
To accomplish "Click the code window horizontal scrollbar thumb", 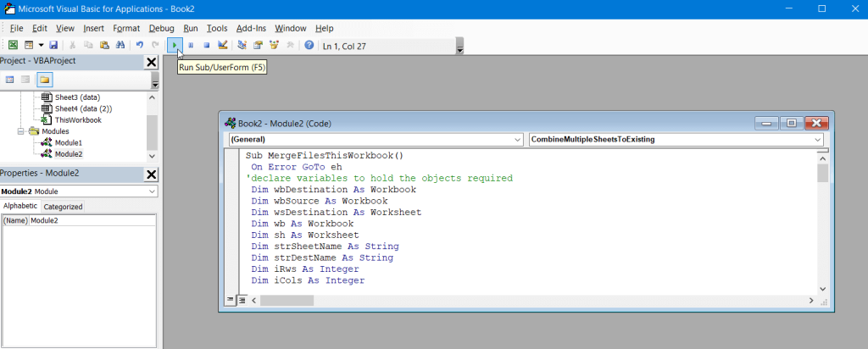I will 287,301.
